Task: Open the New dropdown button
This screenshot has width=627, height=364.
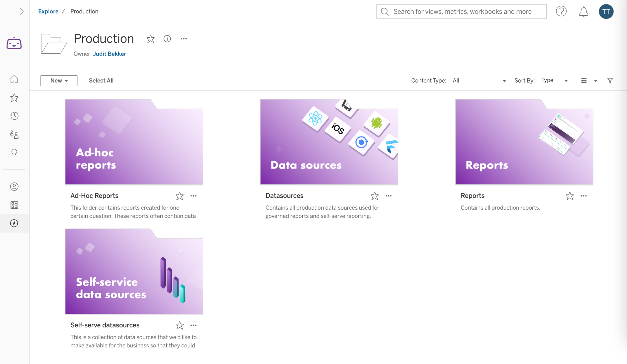Action: [x=59, y=81]
